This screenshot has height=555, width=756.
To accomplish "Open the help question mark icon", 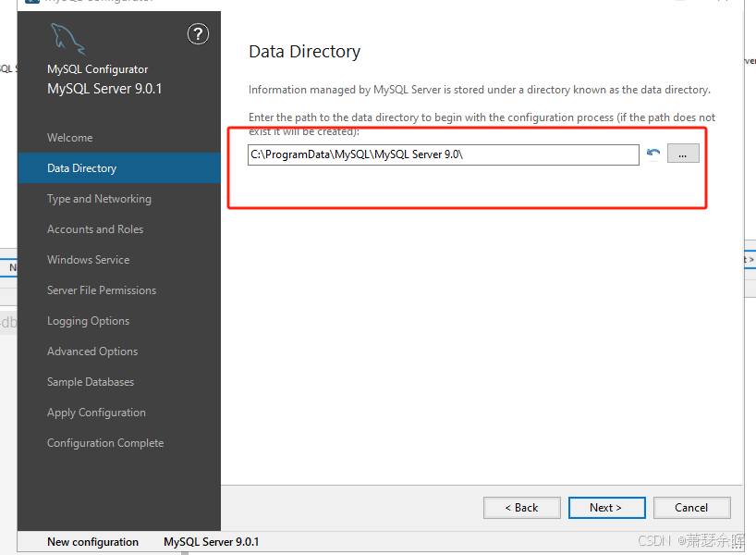I will (x=198, y=35).
